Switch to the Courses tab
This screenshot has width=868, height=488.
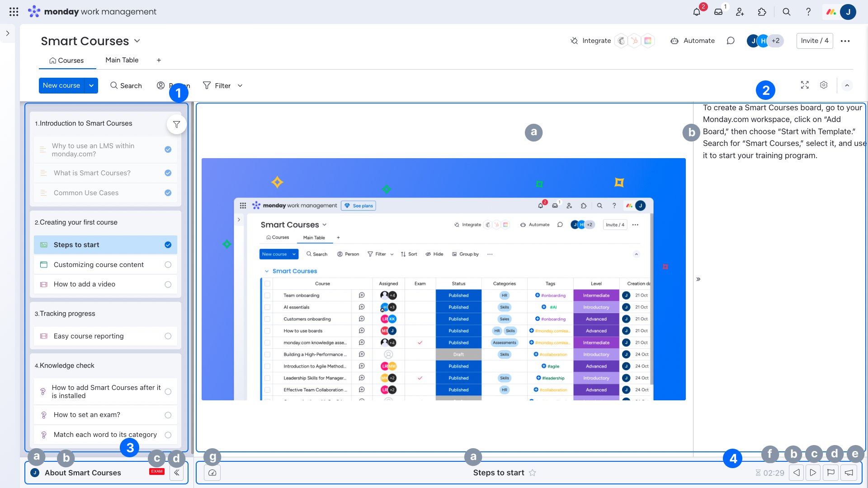pos(66,61)
